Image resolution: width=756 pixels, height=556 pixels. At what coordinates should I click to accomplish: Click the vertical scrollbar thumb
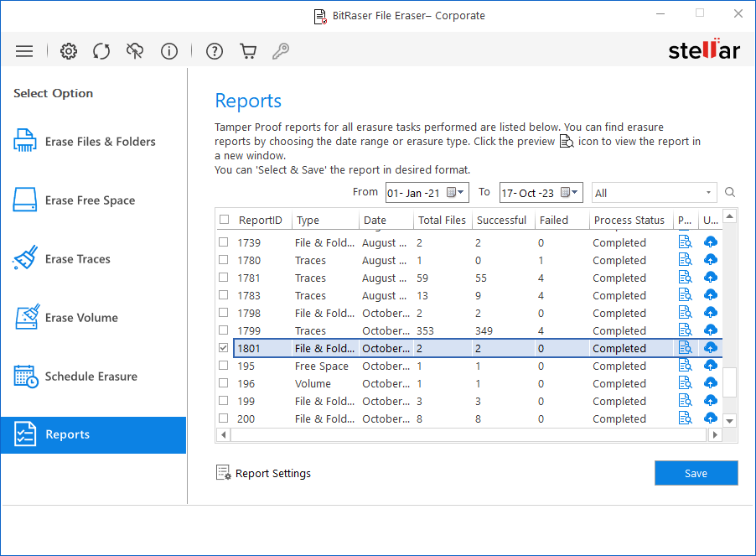pos(730,382)
